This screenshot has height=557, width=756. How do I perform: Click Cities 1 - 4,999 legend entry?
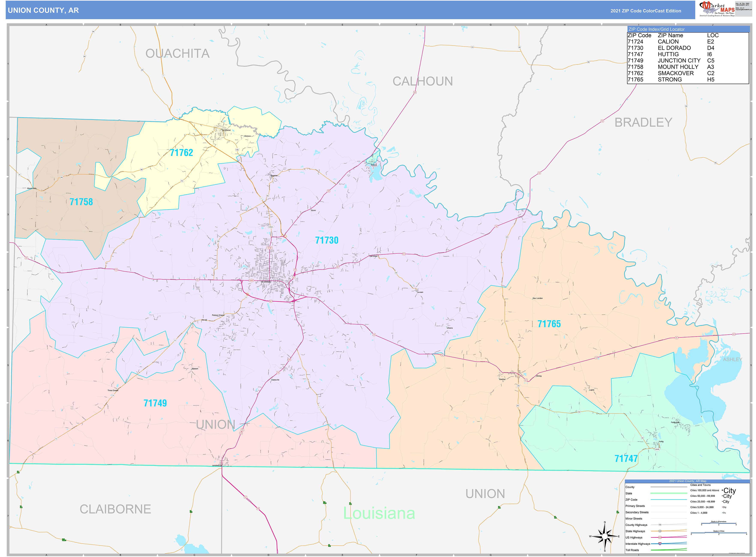click(699, 513)
